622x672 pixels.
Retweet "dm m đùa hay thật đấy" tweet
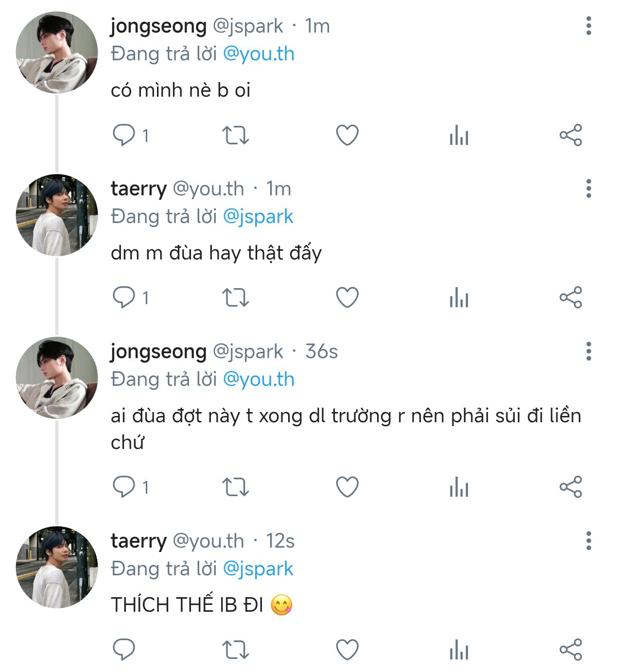click(235, 297)
